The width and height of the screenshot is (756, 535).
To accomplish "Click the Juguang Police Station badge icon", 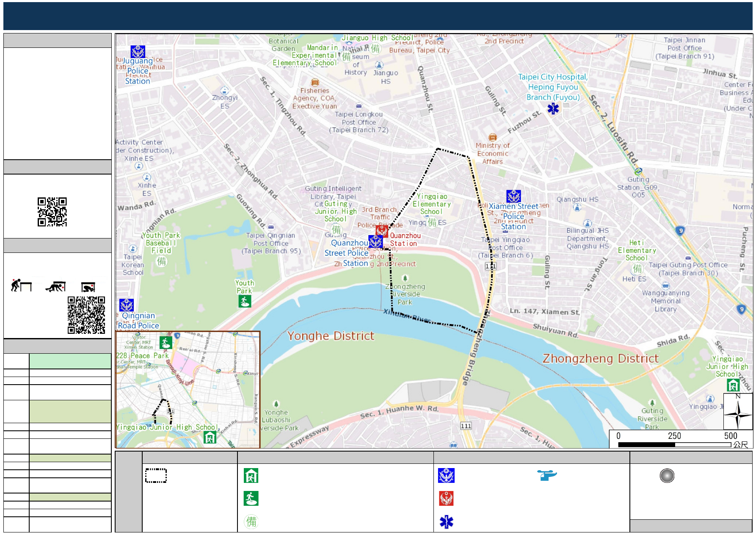I will (138, 52).
